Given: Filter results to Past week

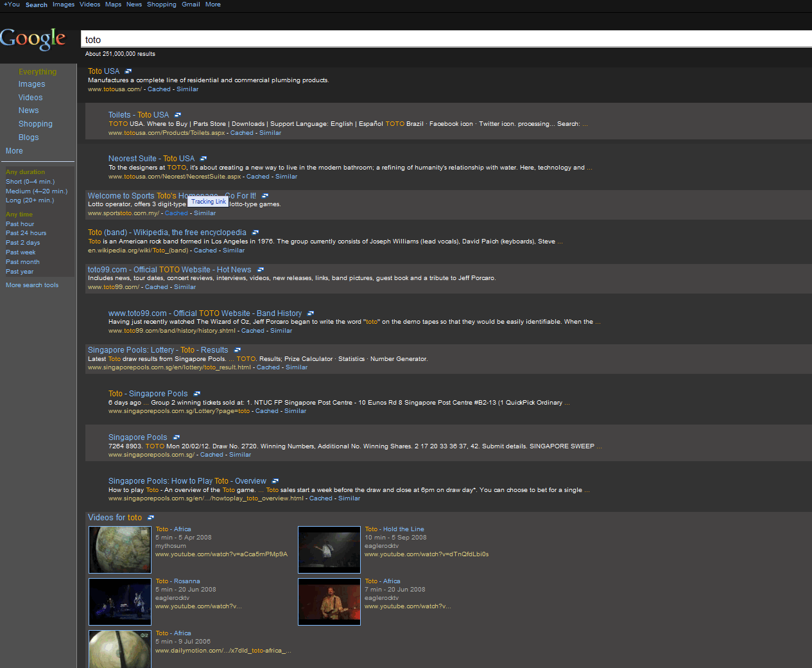Looking at the screenshot, I should [21, 252].
